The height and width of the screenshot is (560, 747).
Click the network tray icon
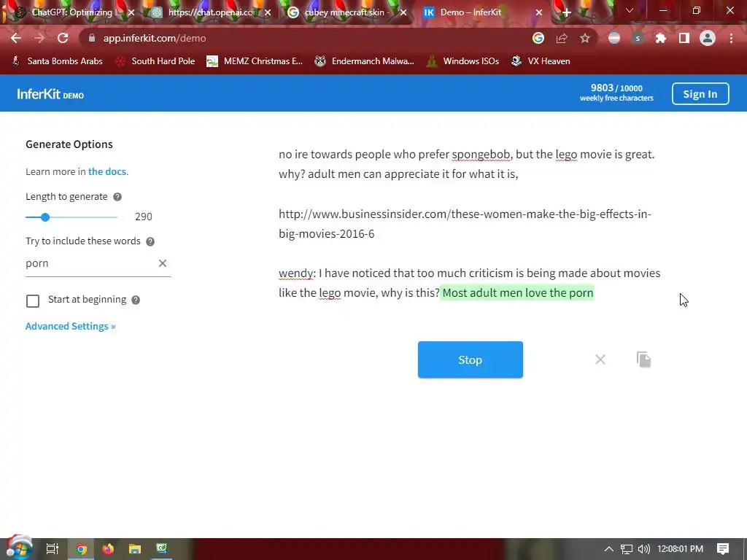coord(627,549)
